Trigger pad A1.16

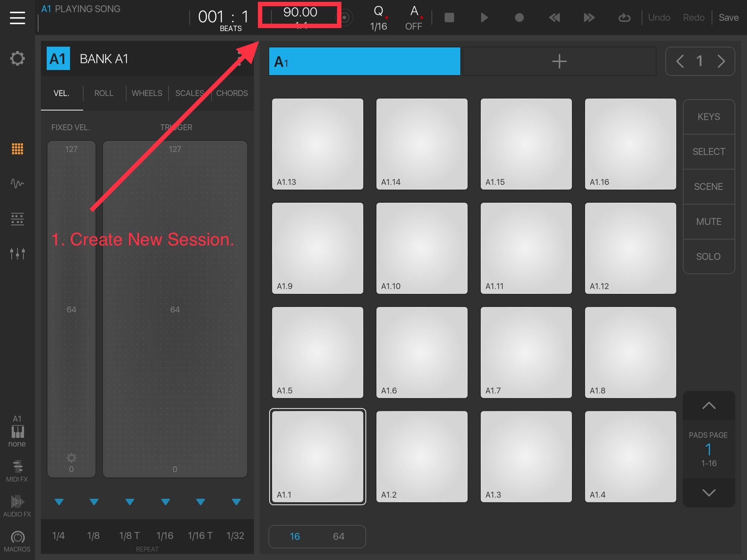[x=630, y=144]
